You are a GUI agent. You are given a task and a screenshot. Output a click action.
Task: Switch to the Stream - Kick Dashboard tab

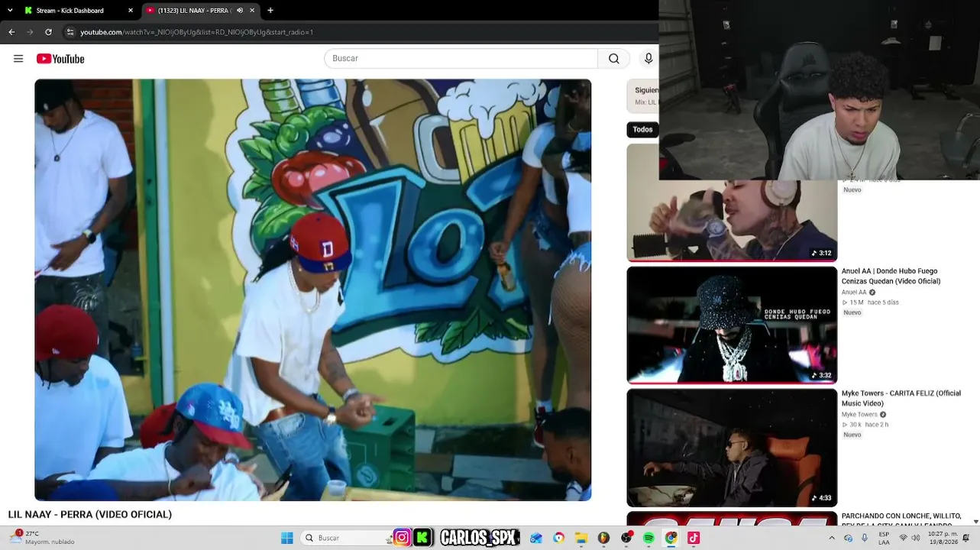pyautogui.click(x=76, y=11)
